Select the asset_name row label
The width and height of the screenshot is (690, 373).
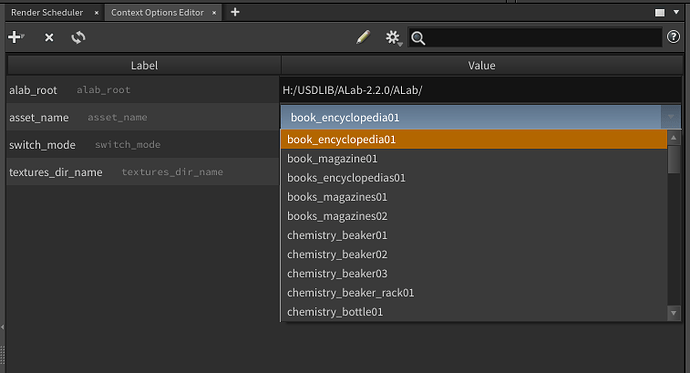pyautogui.click(x=39, y=117)
